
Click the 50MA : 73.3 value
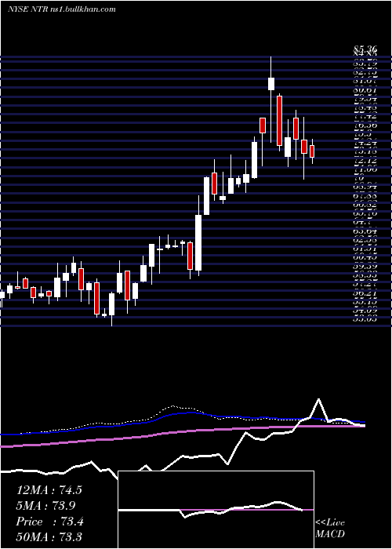click(x=49, y=536)
